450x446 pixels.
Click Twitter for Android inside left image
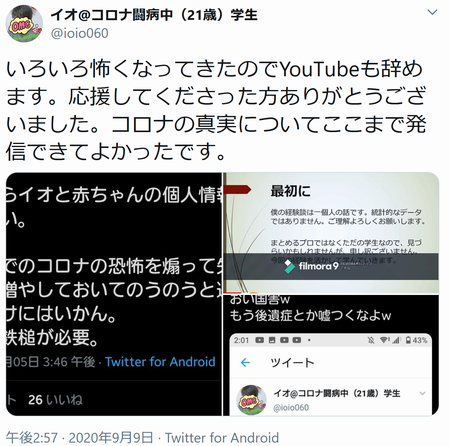pos(160,362)
